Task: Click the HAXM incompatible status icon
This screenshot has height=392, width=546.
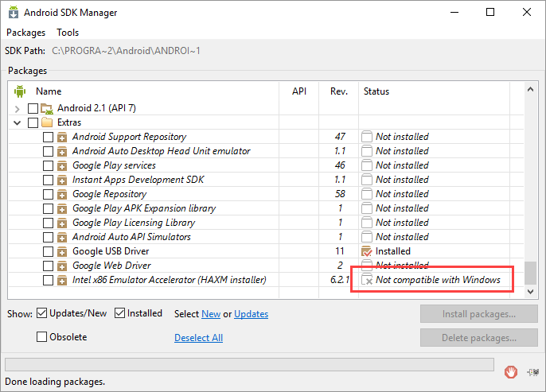Action: (x=367, y=280)
